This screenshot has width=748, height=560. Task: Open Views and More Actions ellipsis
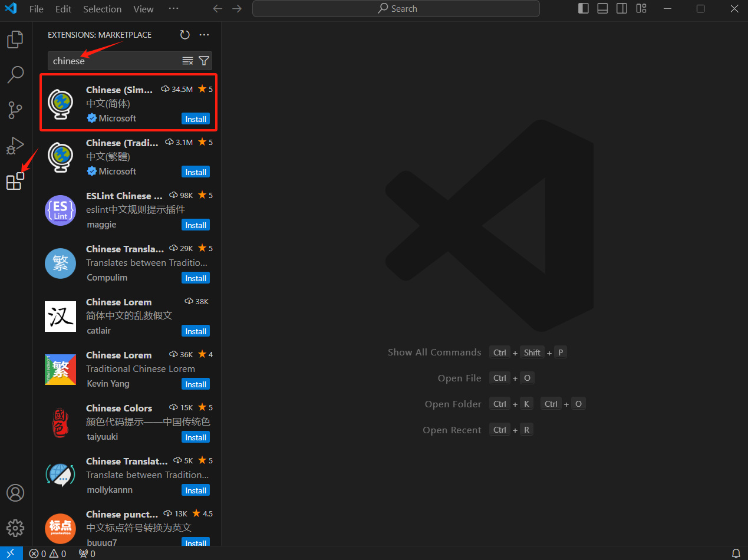[205, 35]
